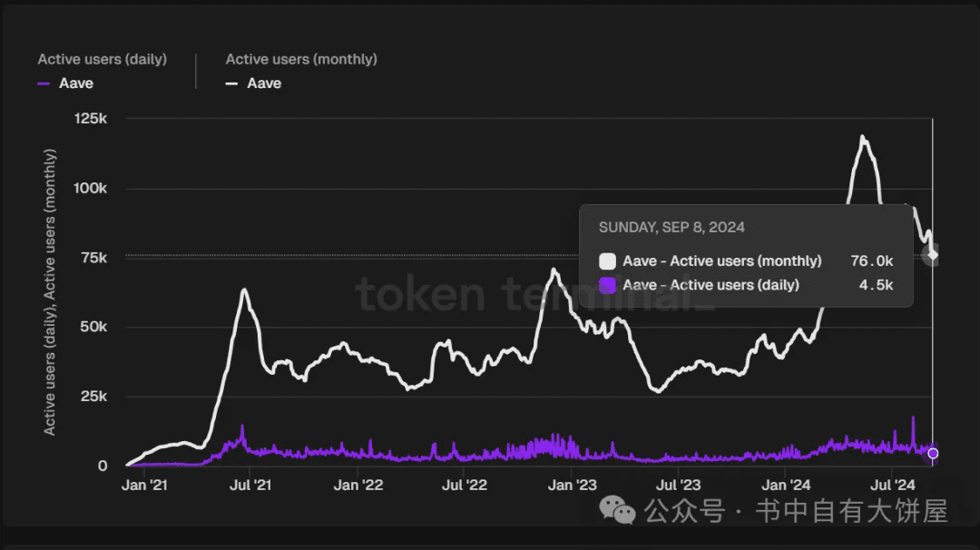Click "Aave - Active users (monthly)" in the tooltip

pyautogui.click(x=722, y=260)
